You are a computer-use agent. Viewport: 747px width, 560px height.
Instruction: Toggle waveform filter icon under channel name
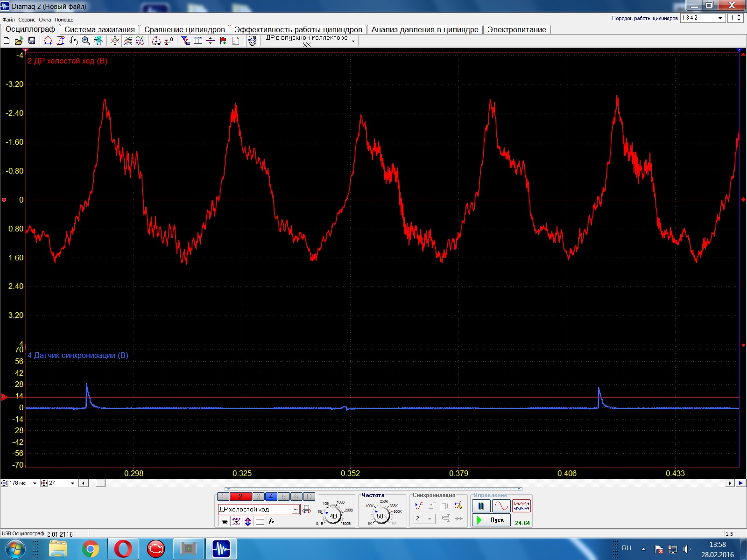pyautogui.click(x=236, y=522)
